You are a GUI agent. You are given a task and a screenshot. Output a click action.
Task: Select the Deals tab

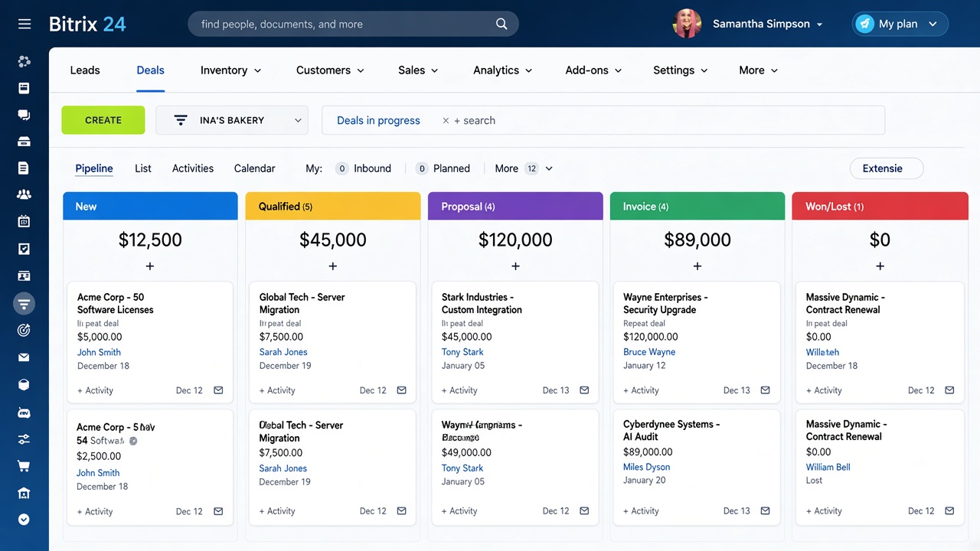point(150,70)
